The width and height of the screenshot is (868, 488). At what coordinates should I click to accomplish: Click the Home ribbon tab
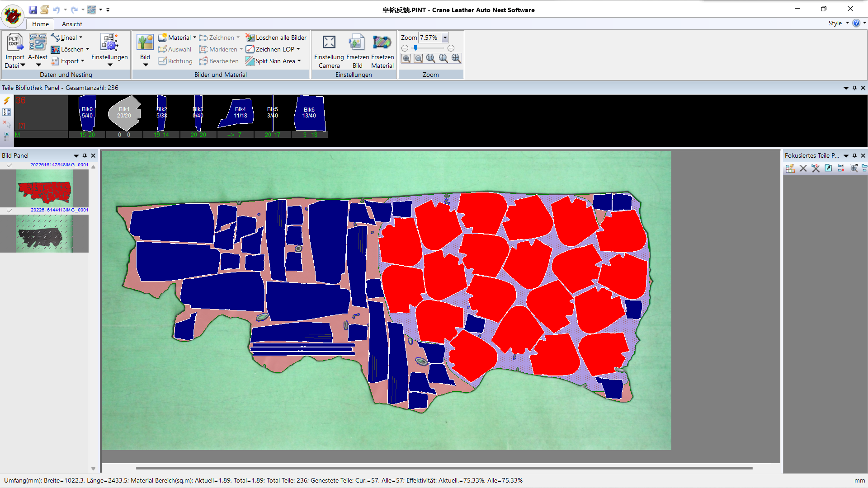(x=40, y=24)
